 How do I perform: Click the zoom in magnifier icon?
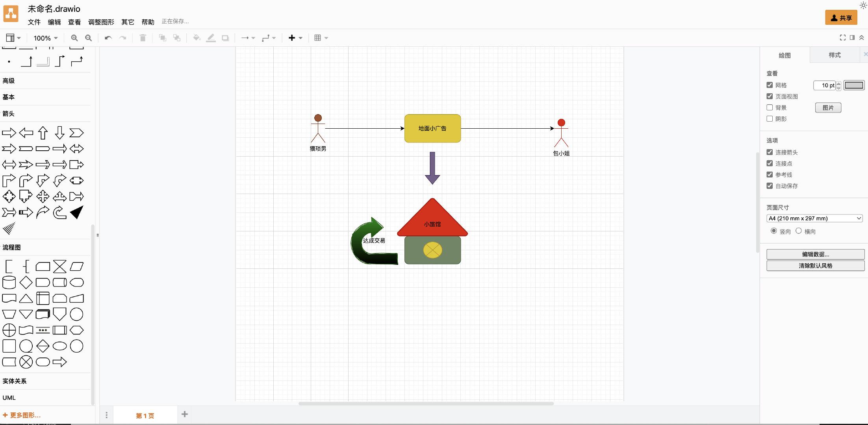coord(74,38)
